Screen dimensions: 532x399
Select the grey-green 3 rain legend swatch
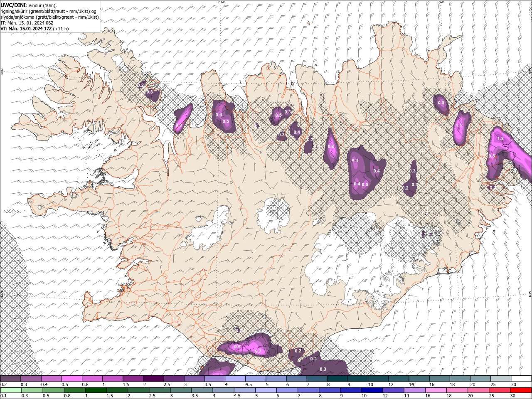pyautogui.click(x=181, y=390)
